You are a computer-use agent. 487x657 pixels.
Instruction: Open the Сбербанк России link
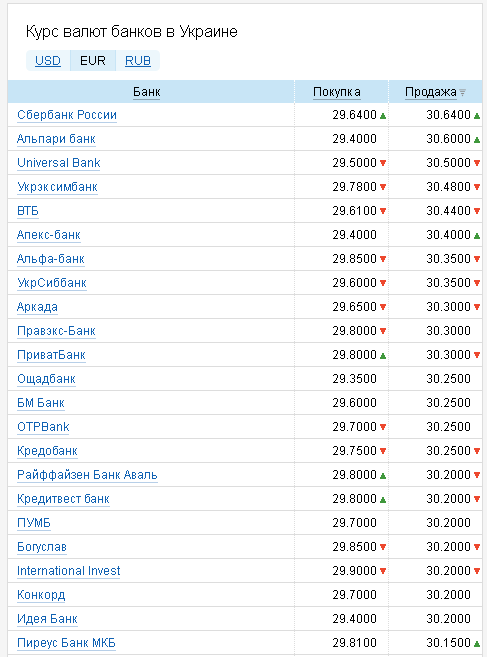67,115
